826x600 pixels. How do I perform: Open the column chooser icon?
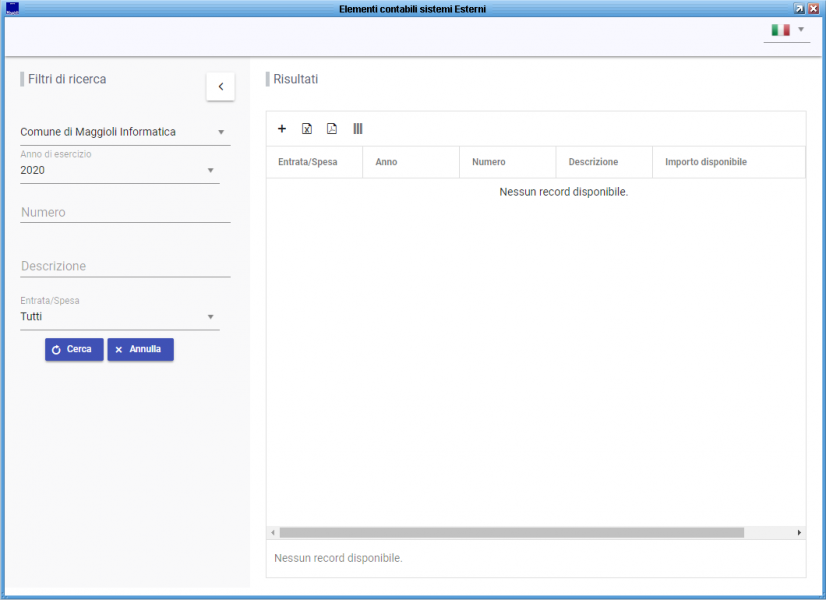click(x=358, y=129)
